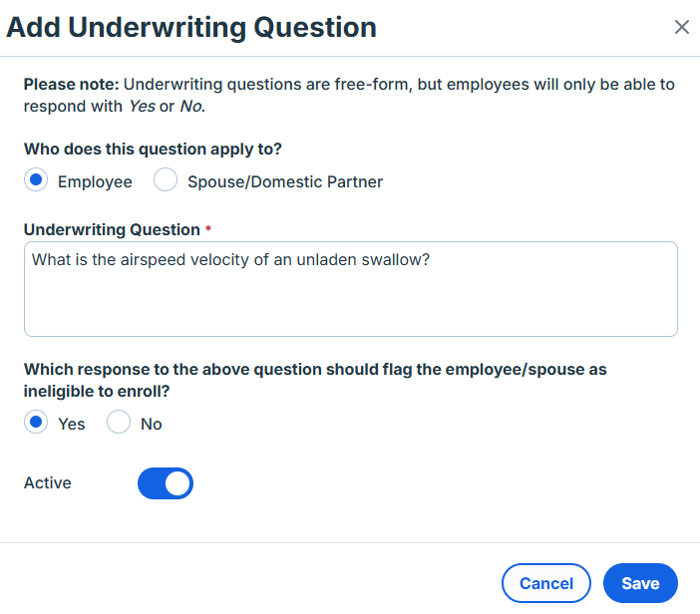Click the "Employee" label text

(95, 182)
